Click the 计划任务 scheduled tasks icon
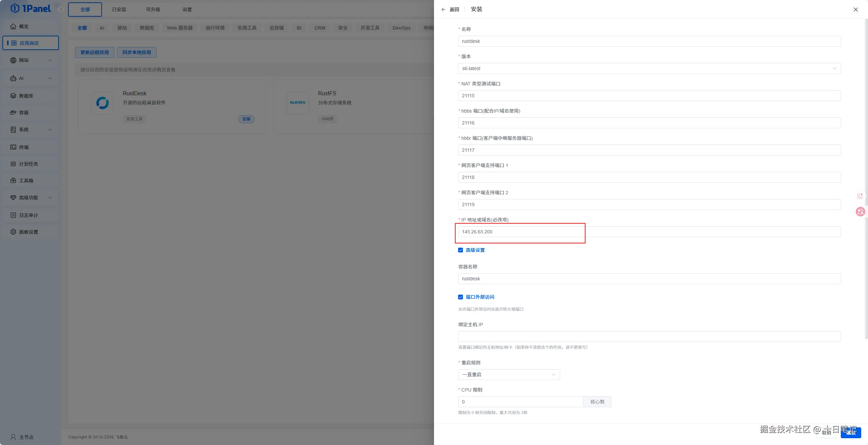This screenshot has height=445, width=868. (x=13, y=164)
